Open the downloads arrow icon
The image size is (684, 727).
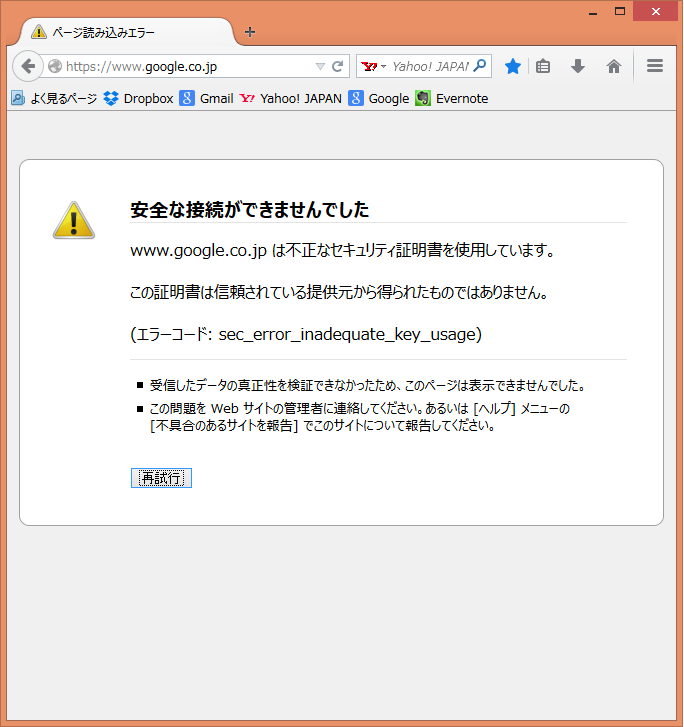tap(578, 66)
